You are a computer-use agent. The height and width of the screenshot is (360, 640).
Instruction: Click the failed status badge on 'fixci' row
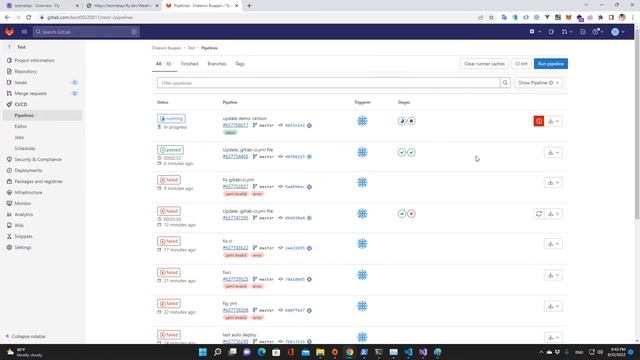[169, 272]
